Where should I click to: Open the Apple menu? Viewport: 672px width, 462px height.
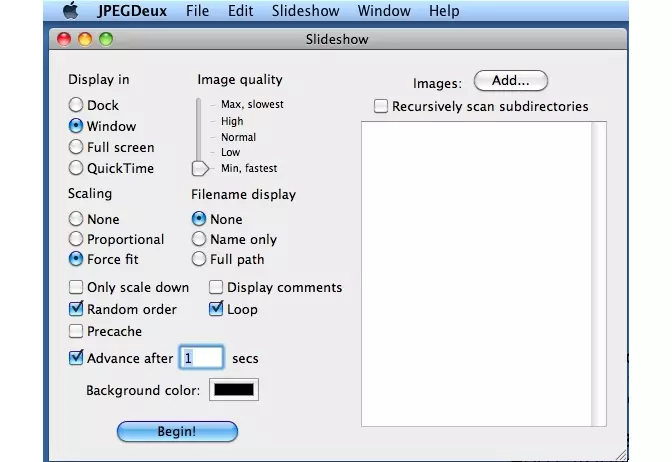click(71, 10)
